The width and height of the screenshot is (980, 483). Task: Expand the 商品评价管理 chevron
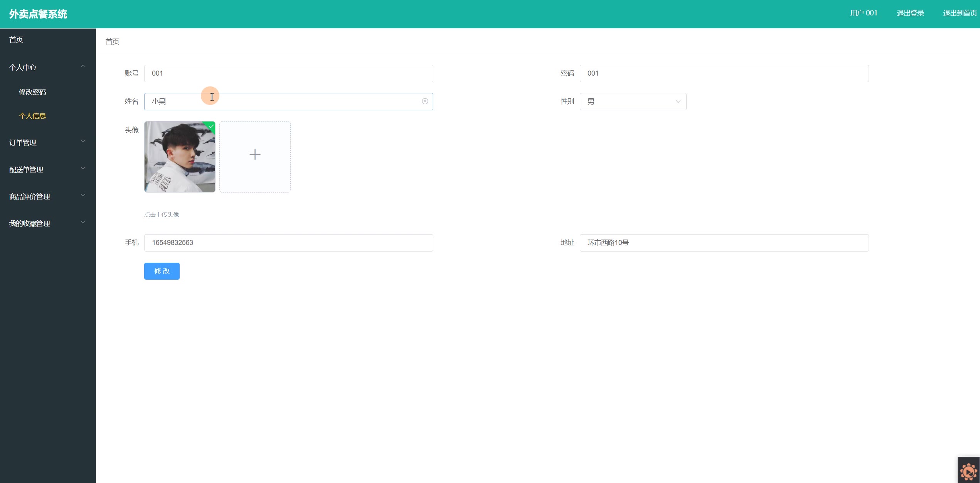coord(83,196)
